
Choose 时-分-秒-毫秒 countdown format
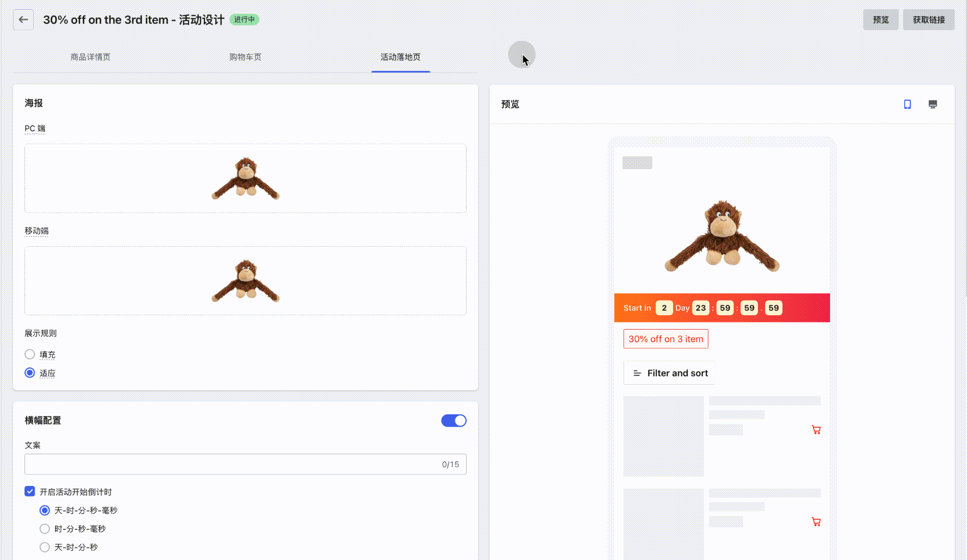coord(45,529)
